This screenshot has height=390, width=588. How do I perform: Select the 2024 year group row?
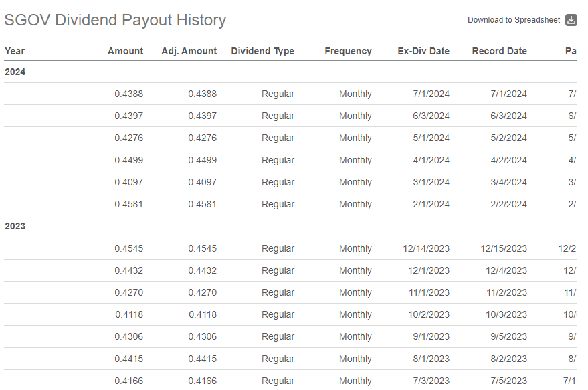[x=290, y=72]
